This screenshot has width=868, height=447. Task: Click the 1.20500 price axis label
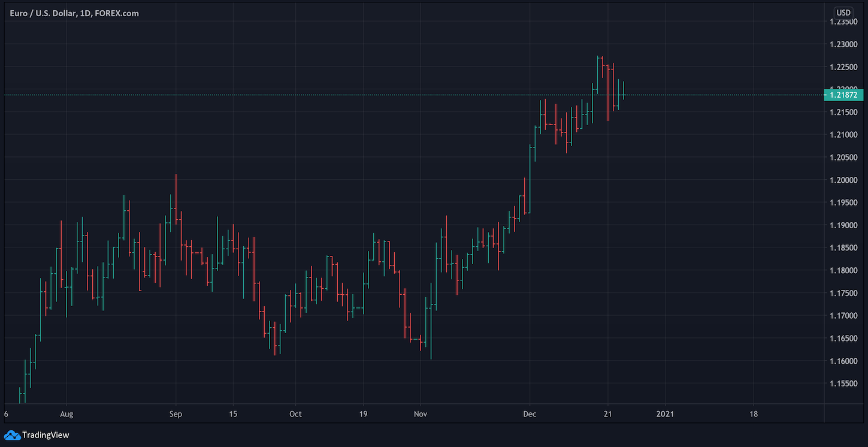pyautogui.click(x=843, y=158)
